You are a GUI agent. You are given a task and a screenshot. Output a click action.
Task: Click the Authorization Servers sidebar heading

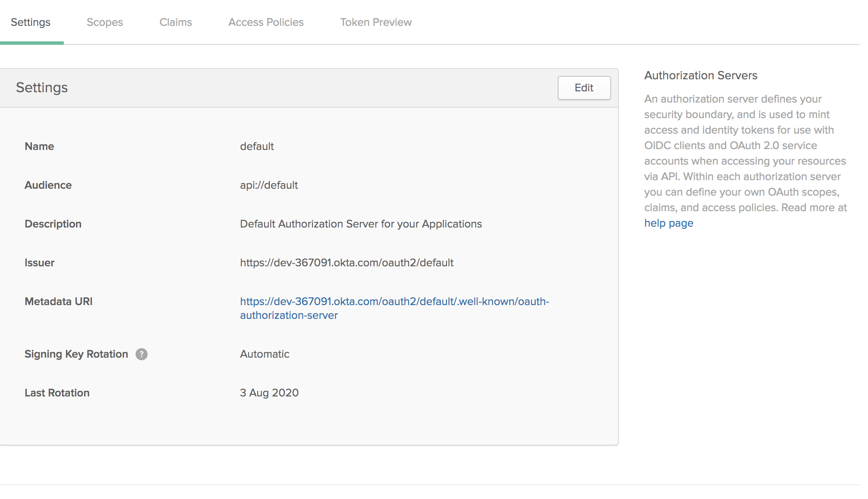coord(700,75)
